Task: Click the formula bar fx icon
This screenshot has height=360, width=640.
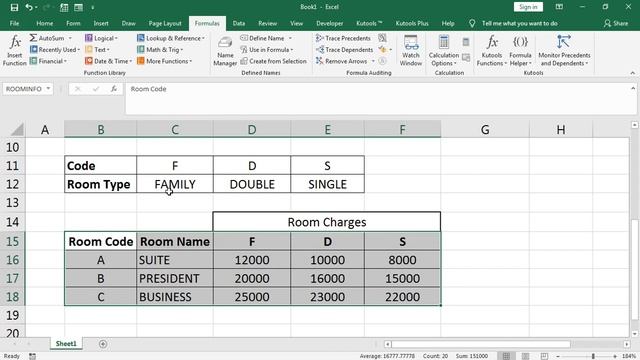Action: pyautogui.click(x=113, y=89)
